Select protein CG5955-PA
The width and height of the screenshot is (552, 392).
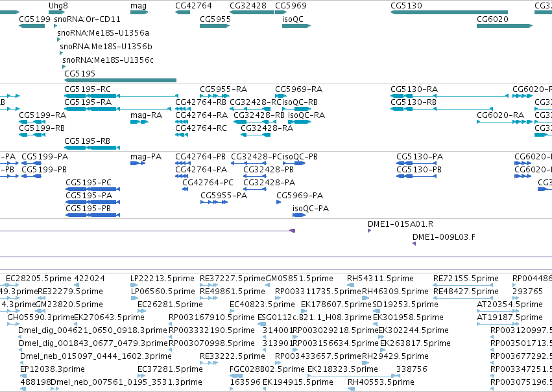(214, 202)
